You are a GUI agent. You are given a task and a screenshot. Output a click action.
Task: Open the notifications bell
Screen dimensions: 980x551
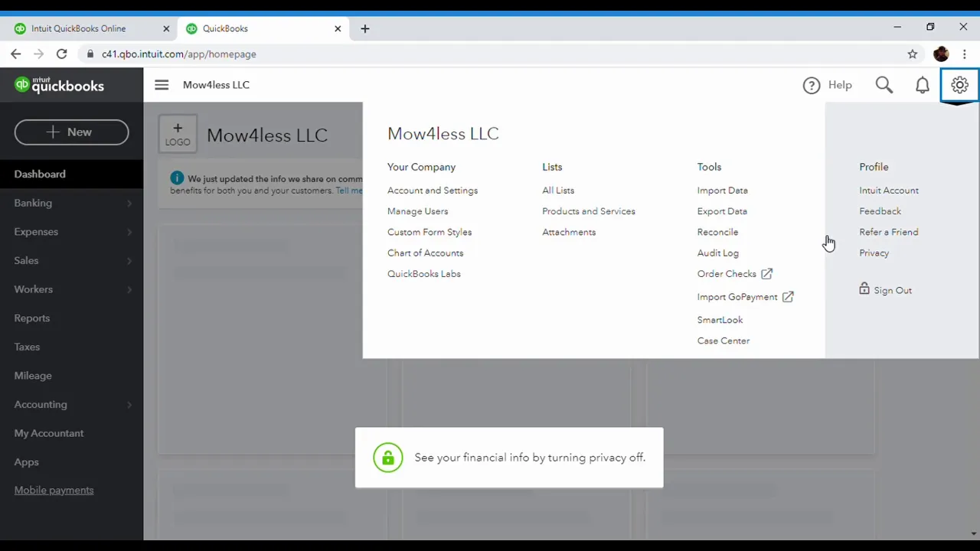tap(923, 85)
